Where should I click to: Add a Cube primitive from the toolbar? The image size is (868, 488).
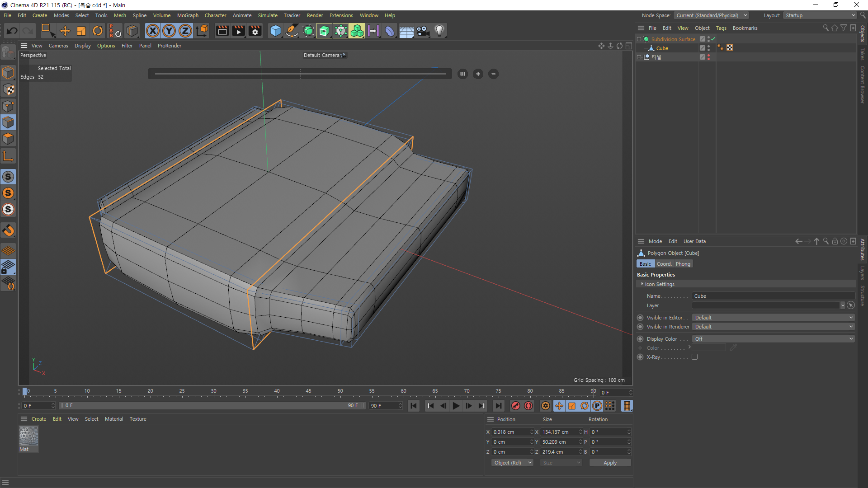click(x=275, y=31)
